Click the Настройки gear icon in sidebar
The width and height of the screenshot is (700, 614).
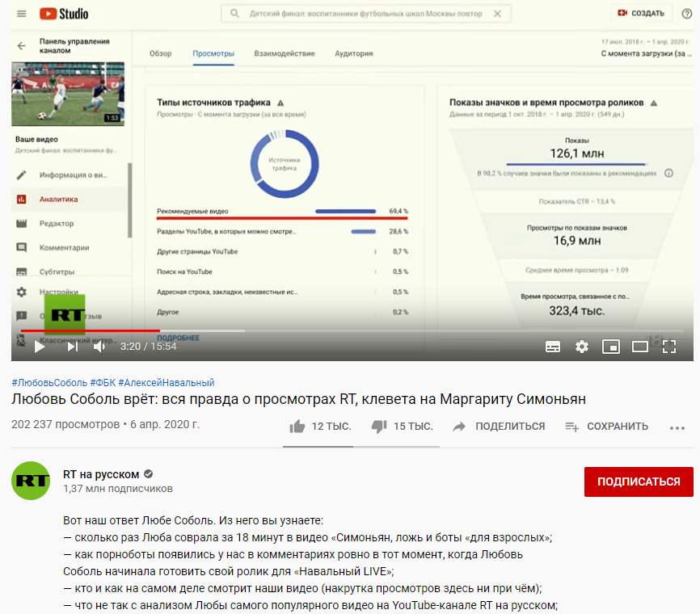pyautogui.click(x=22, y=292)
